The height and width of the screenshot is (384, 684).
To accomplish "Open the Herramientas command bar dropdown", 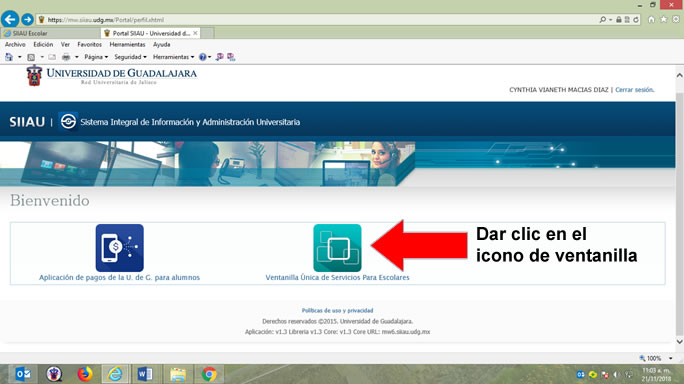I will (x=174, y=57).
